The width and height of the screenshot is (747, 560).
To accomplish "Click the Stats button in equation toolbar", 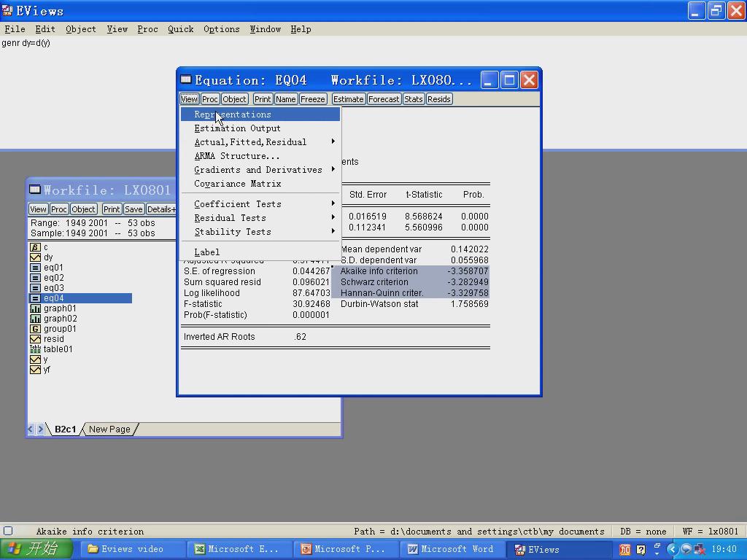I will coord(413,99).
